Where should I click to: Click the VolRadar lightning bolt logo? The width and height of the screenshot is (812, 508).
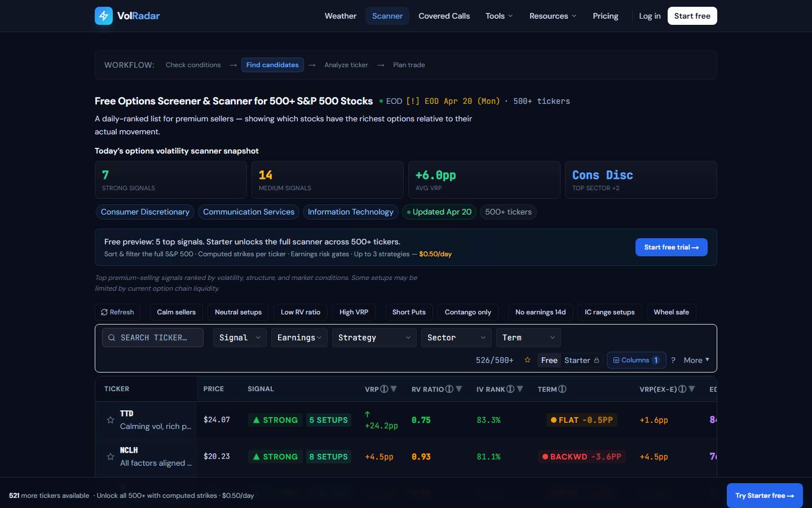pos(104,16)
